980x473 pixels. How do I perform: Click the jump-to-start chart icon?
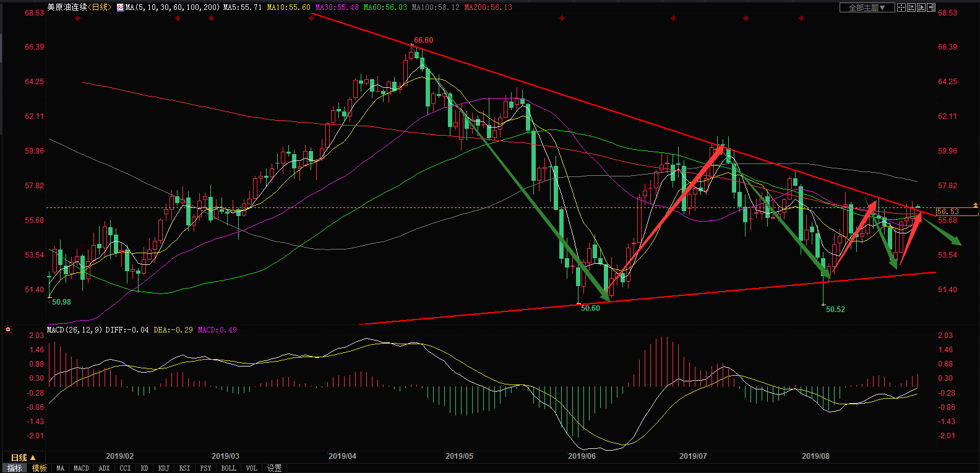click(911, 7)
